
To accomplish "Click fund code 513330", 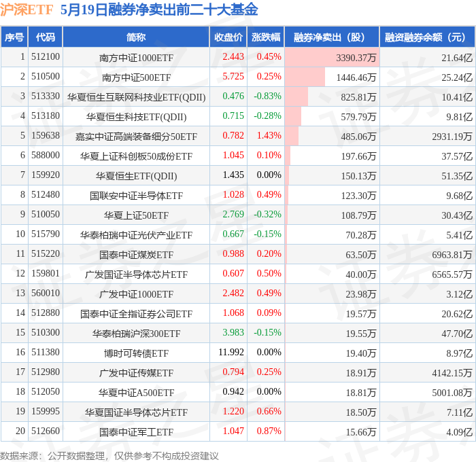I will [46, 96].
